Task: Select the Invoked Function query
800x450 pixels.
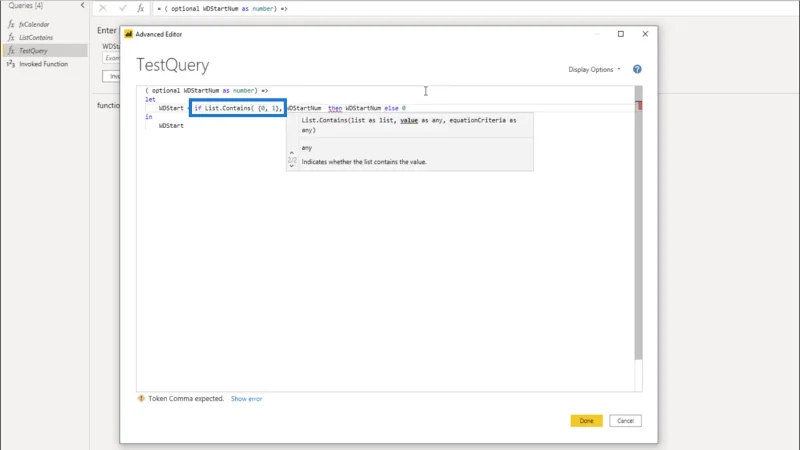Action: click(45, 64)
